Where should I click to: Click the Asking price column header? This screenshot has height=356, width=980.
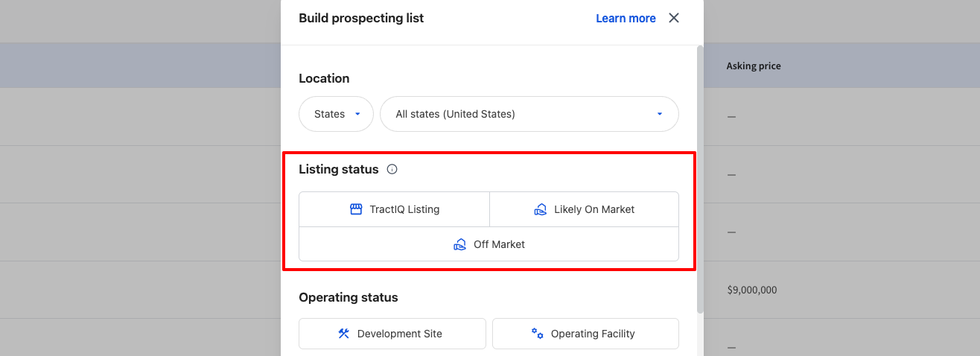click(754, 66)
